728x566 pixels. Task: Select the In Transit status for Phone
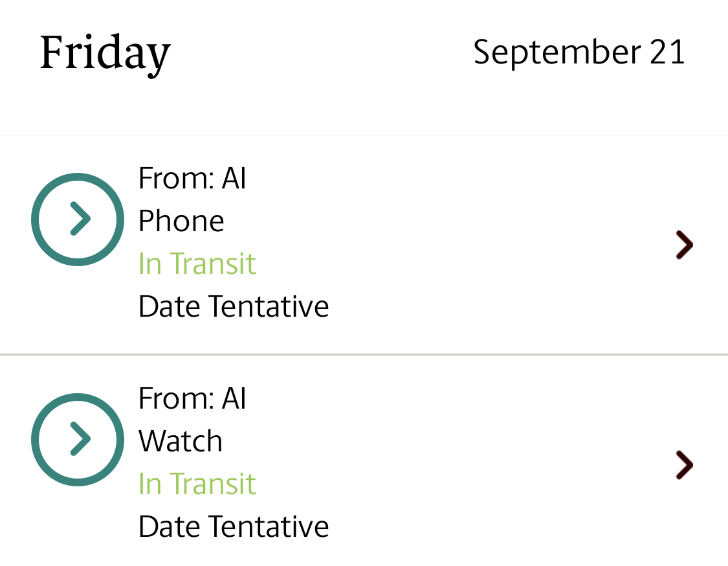[x=197, y=264]
